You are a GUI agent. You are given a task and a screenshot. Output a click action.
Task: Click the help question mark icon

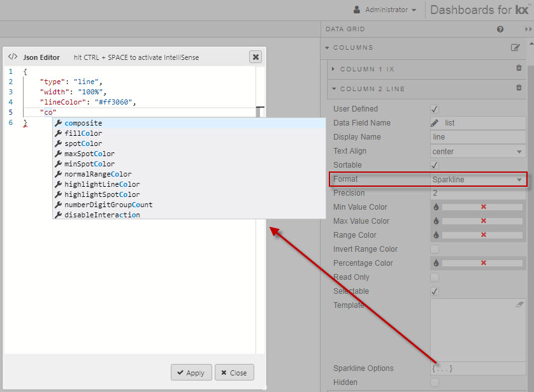pyautogui.click(x=500, y=29)
